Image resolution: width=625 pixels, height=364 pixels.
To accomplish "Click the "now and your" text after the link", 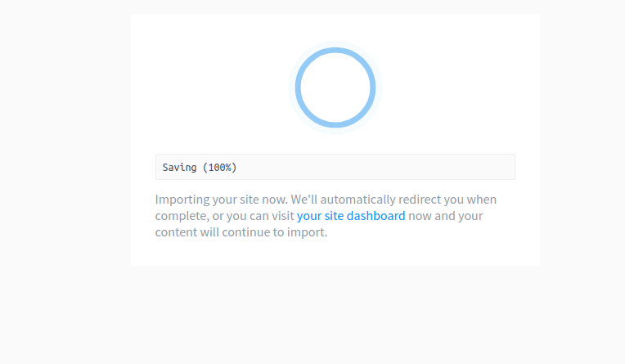I will point(446,216).
